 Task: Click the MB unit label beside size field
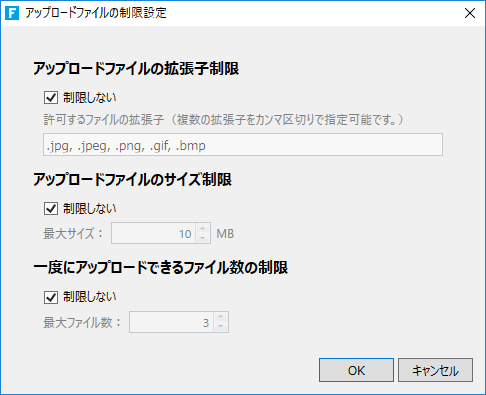click(x=225, y=234)
